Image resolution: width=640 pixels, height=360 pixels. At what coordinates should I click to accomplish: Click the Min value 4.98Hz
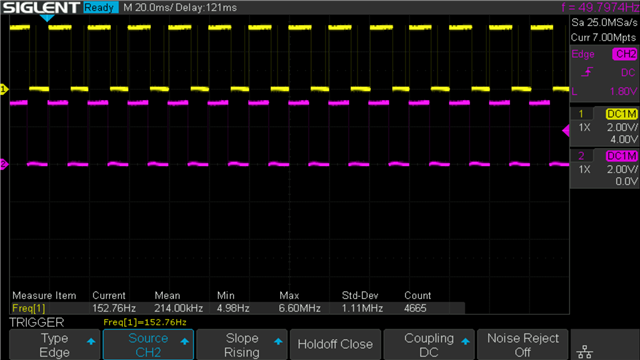tap(233, 308)
